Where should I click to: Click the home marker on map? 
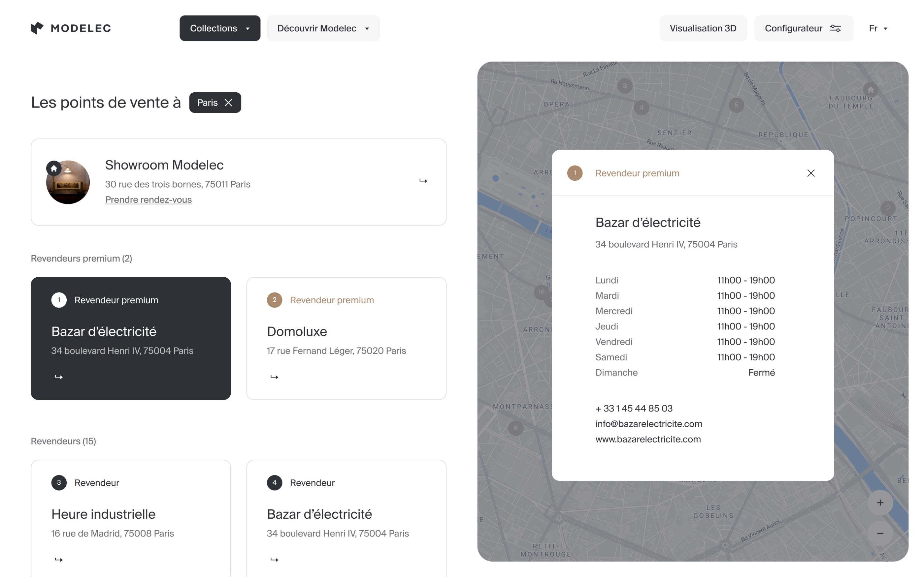[870, 90]
